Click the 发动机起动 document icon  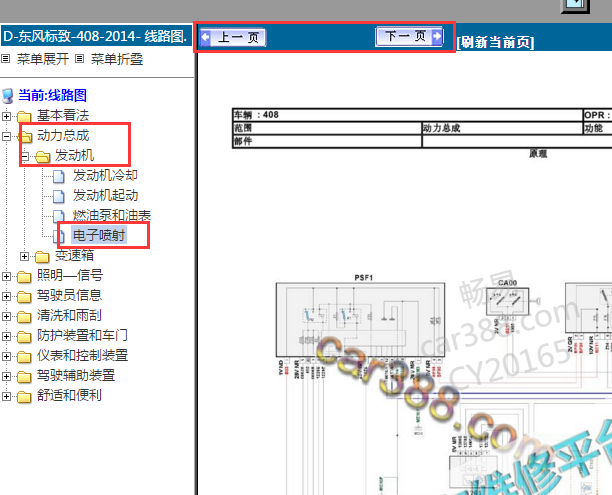pyautogui.click(x=59, y=196)
